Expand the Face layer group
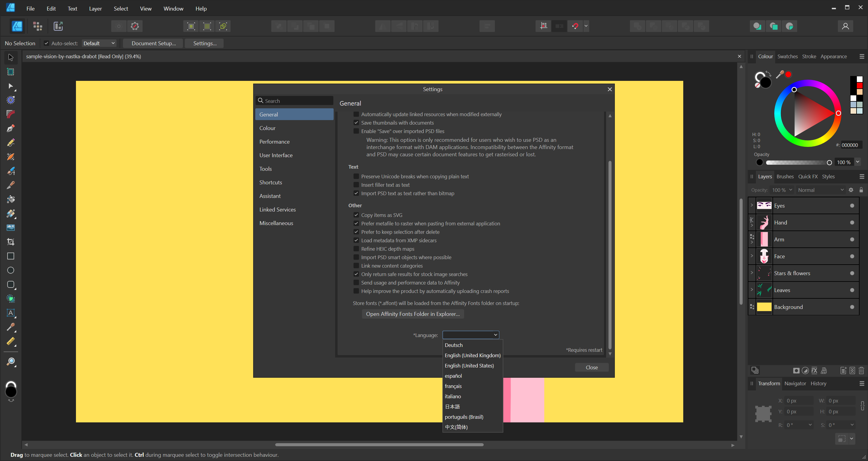This screenshot has width=868, height=461. [x=751, y=256]
